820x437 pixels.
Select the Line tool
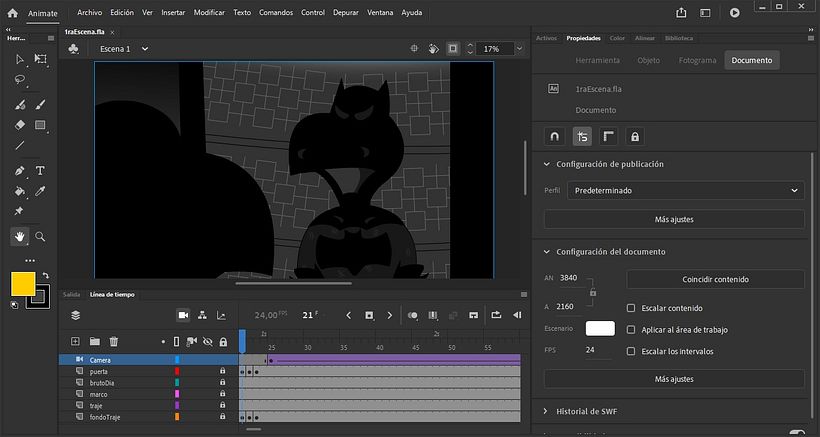coord(20,145)
